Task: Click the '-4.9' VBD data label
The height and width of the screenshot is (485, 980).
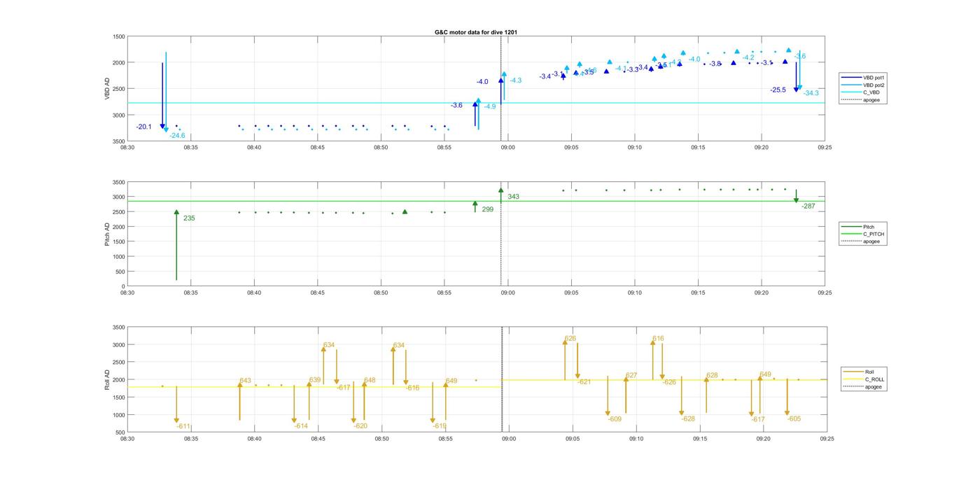Action: 489,106
